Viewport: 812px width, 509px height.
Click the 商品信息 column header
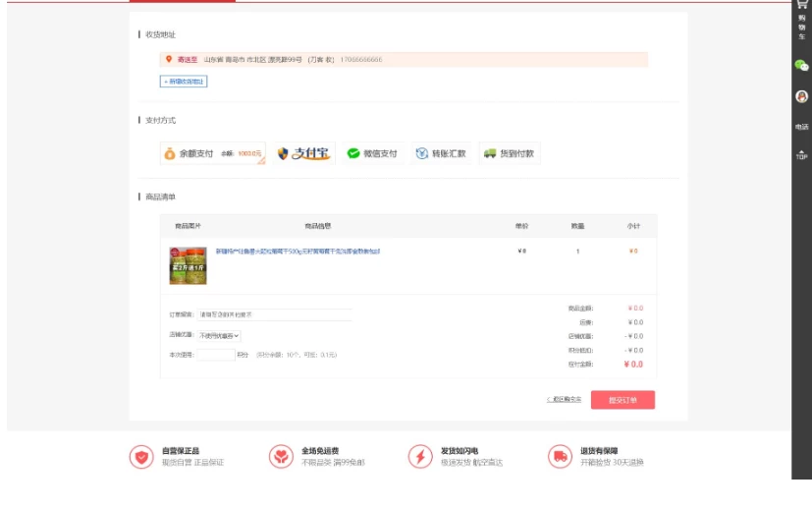(x=318, y=226)
